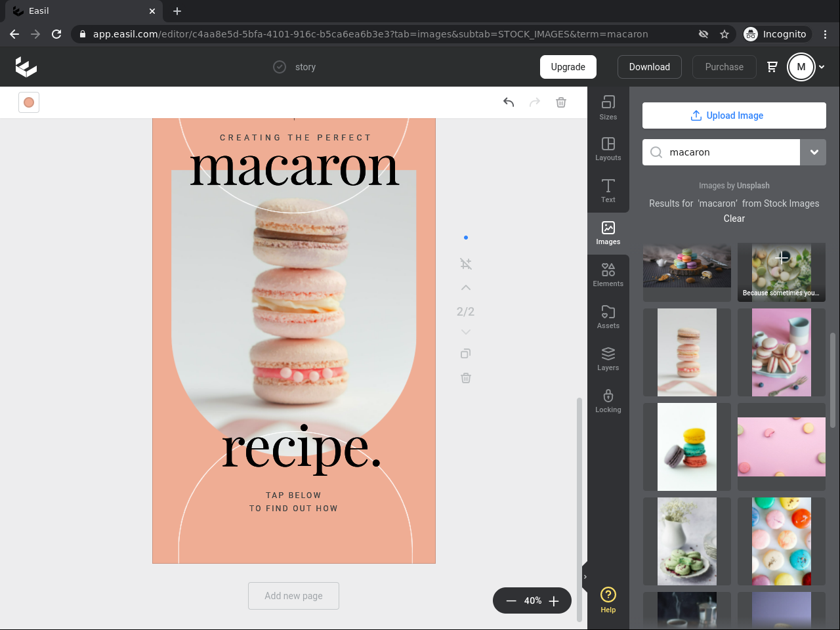The height and width of the screenshot is (630, 840).
Task: Select 'TAP BELOW' text on canvas
Action: 293,495
